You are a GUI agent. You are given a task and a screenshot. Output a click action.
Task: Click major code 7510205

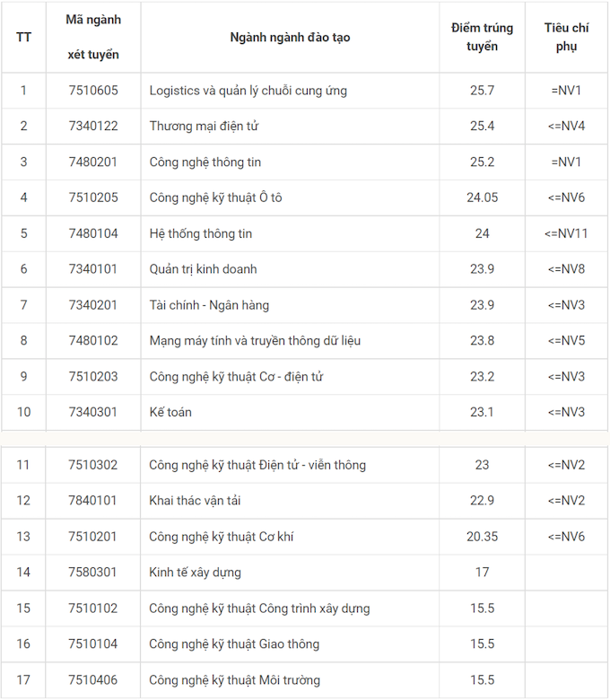coord(93,197)
